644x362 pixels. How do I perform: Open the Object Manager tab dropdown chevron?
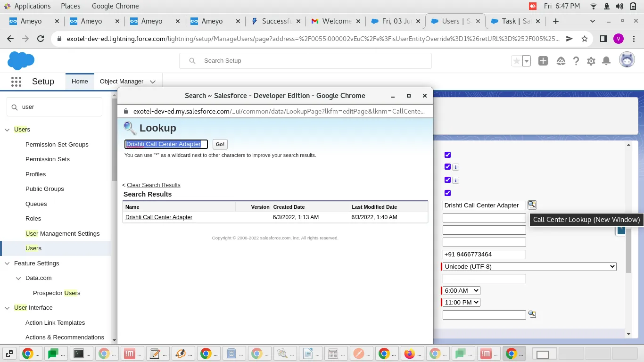[x=153, y=82]
